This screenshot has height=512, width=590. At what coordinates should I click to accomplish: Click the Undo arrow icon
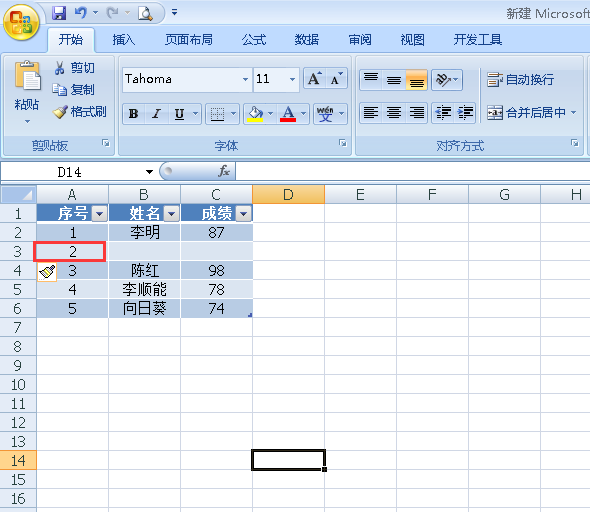coord(81,13)
